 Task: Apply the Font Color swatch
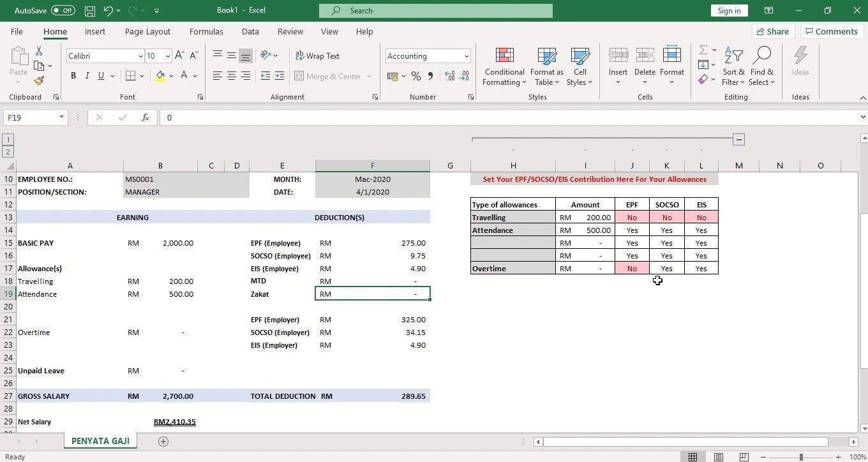184,76
